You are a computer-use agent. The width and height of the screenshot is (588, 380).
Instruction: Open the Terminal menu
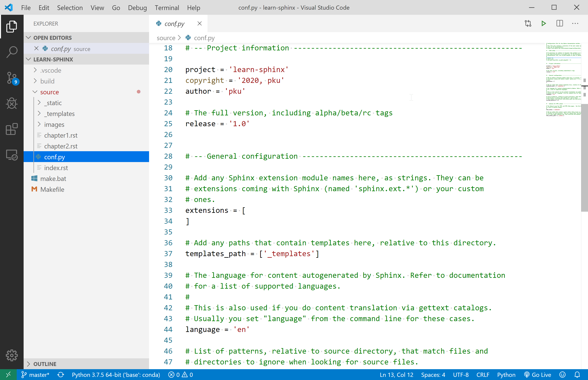pos(167,8)
